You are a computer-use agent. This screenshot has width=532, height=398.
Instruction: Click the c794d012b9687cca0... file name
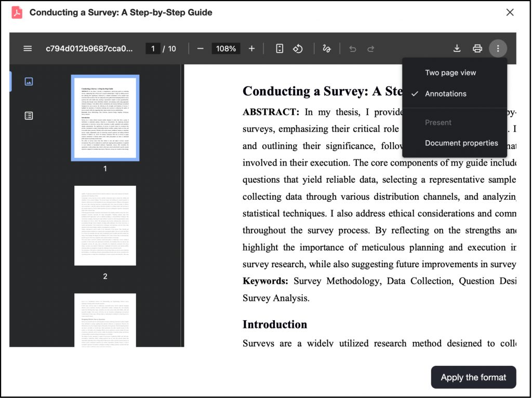click(x=89, y=48)
